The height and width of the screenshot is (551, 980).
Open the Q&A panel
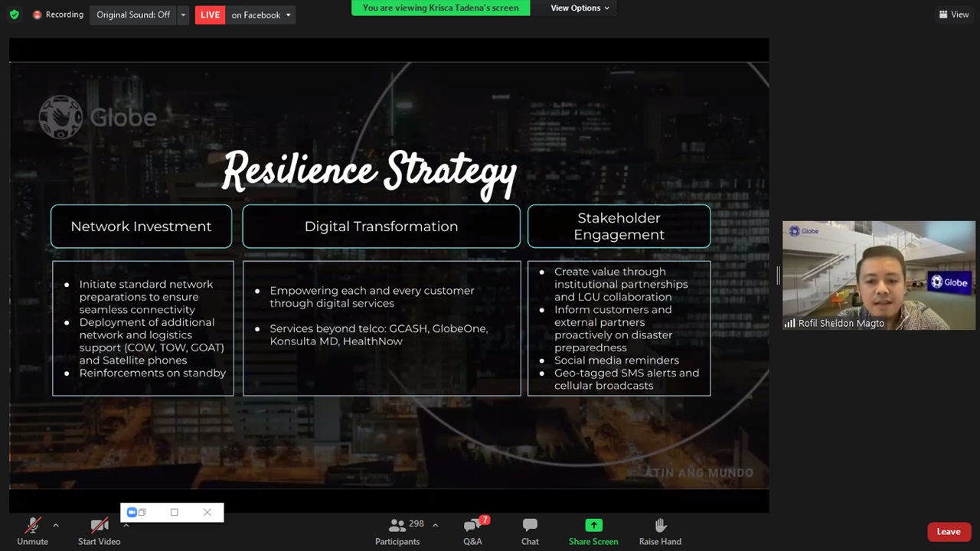click(x=472, y=531)
